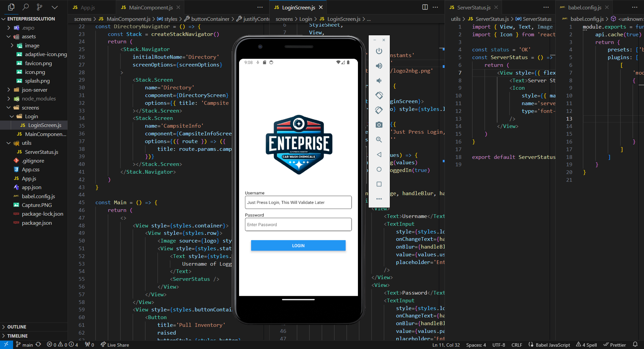Image resolution: width=644 pixels, height=349 pixels.
Task: Click the Search icon in the activity bar
Action: coord(26,7)
